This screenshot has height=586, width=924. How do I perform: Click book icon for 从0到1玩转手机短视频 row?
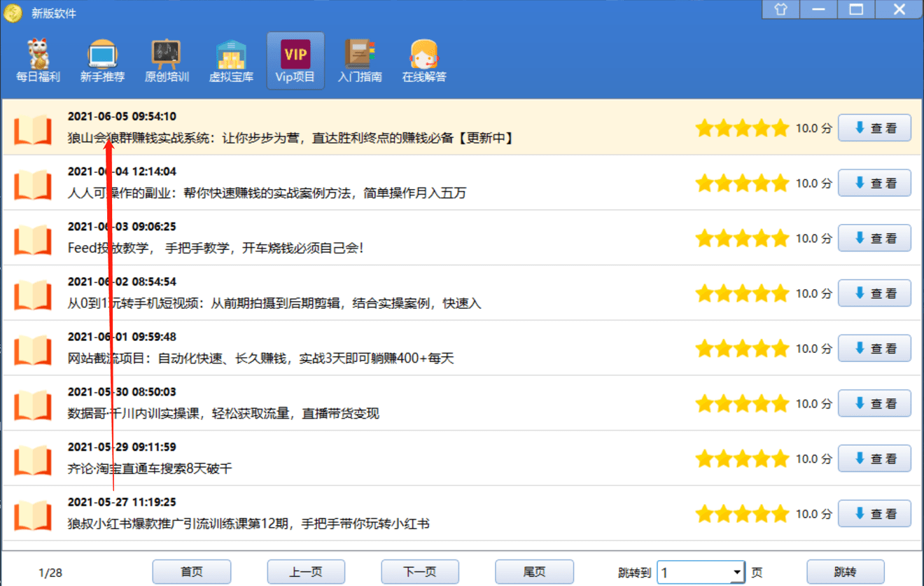(x=33, y=295)
